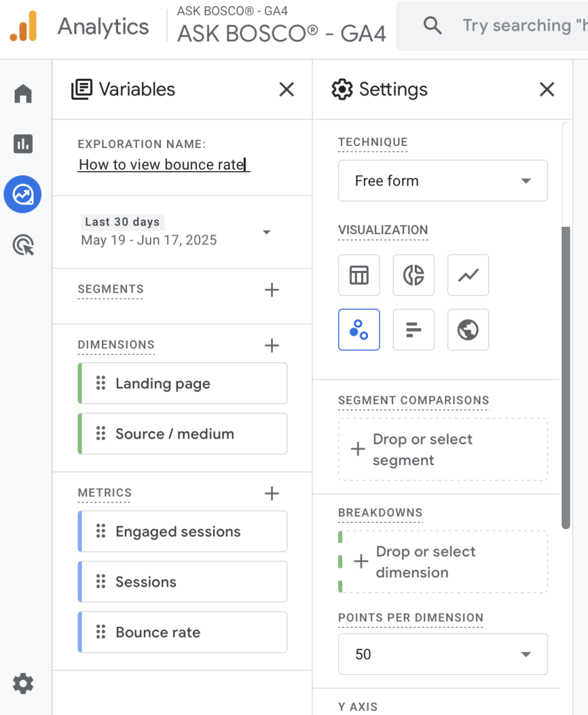The width and height of the screenshot is (588, 715).
Task: Select the Geo map visualization icon
Action: [468, 330]
